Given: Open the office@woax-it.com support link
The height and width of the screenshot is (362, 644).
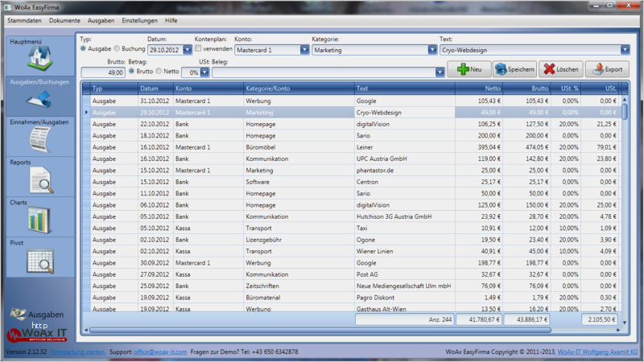Looking at the screenshot, I should (x=160, y=352).
